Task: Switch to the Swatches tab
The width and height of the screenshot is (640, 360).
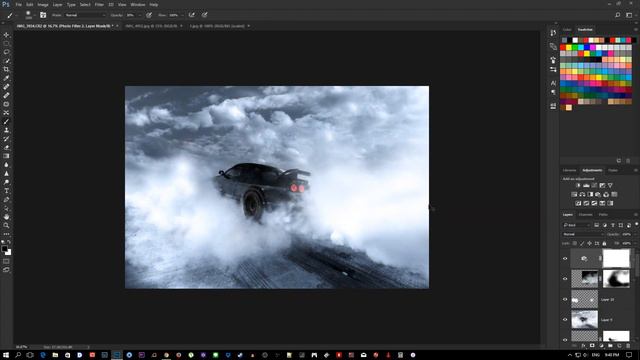Action: [585, 30]
